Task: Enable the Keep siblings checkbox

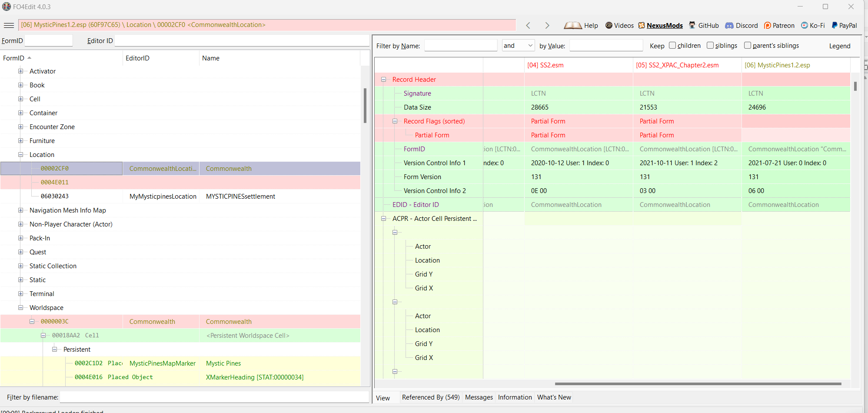Action: point(710,45)
